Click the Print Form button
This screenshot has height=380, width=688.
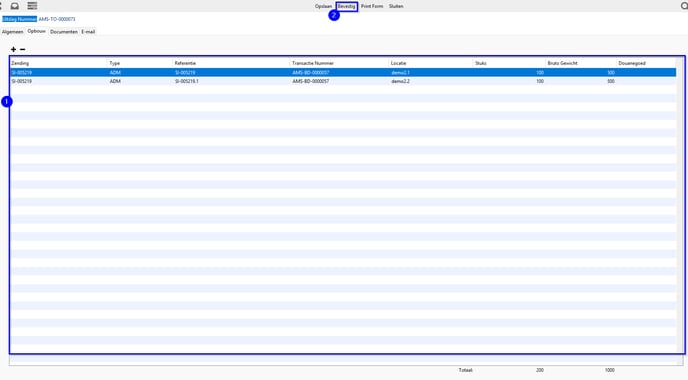[x=372, y=6]
